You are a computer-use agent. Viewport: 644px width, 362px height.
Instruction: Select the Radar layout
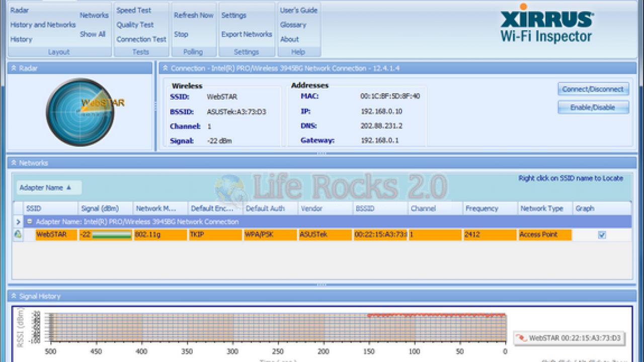(20, 10)
